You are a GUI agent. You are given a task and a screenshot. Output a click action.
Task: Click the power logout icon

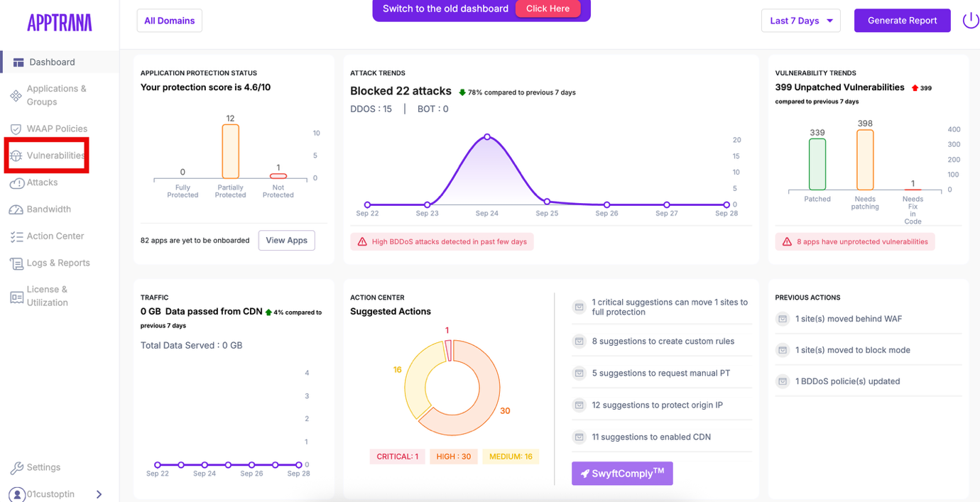970,21
